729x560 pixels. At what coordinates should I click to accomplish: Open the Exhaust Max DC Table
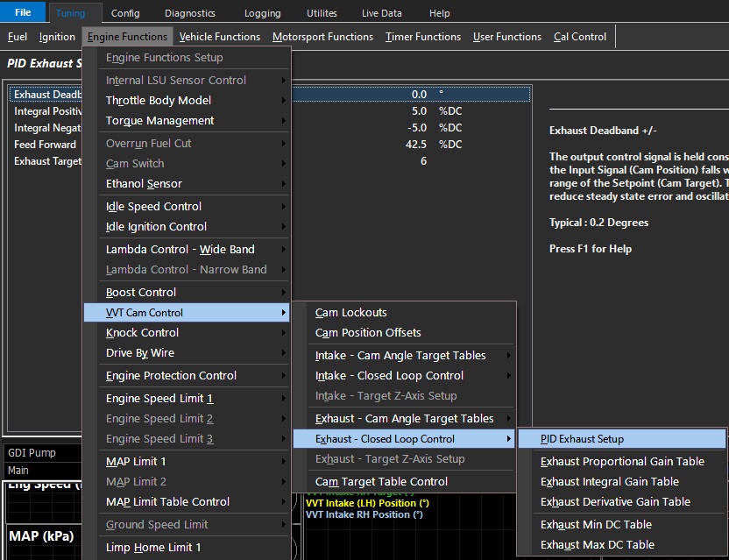coord(622,544)
